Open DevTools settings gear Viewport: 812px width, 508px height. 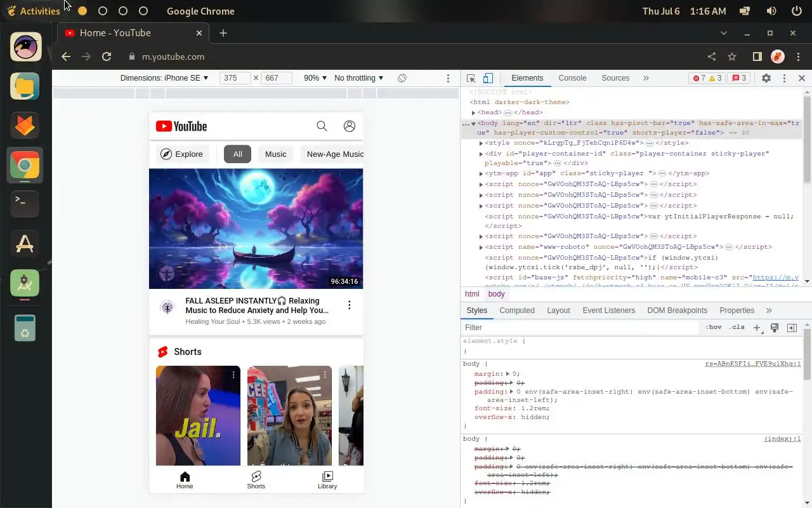[x=766, y=78]
